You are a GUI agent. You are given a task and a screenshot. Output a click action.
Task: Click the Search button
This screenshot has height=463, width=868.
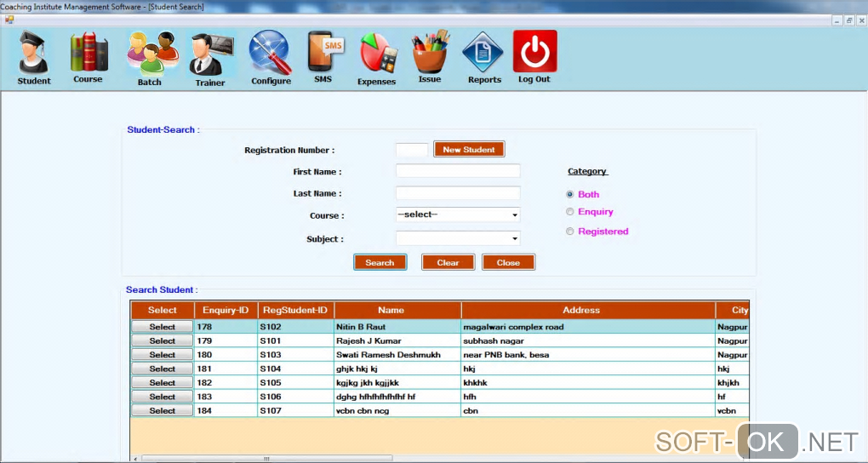pyautogui.click(x=380, y=262)
